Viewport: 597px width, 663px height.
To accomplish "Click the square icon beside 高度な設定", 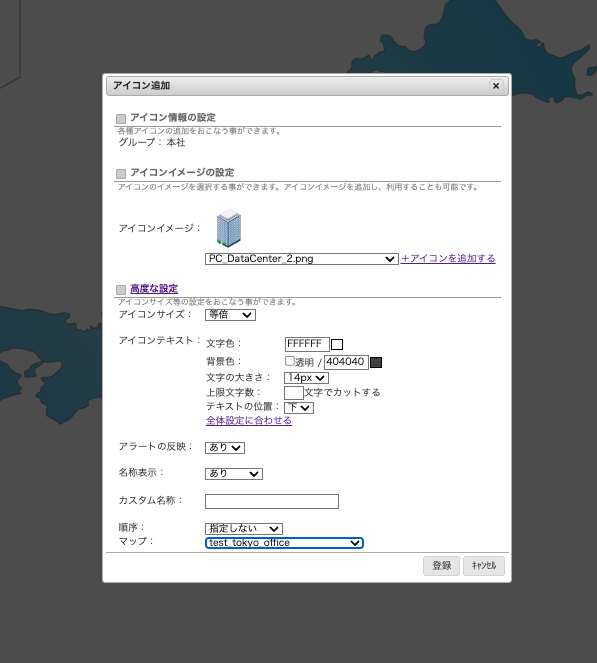I will [121, 290].
